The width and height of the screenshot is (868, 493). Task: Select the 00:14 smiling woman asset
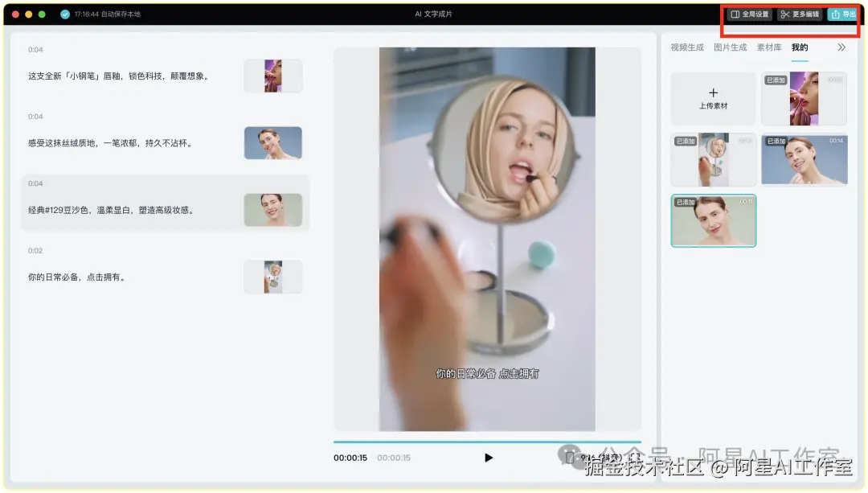click(804, 159)
